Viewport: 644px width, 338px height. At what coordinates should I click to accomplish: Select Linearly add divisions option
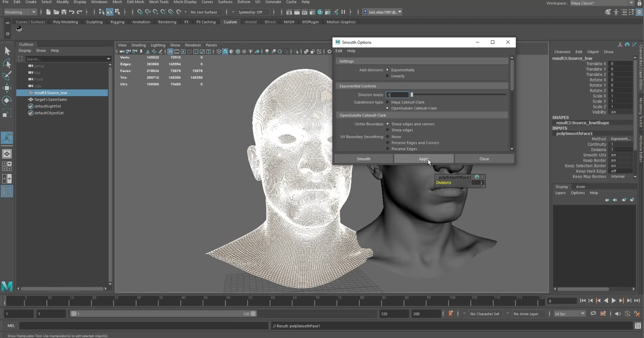click(387, 76)
